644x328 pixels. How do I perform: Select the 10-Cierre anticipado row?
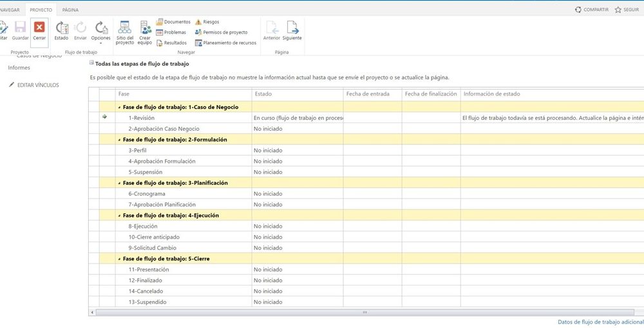coord(366,237)
